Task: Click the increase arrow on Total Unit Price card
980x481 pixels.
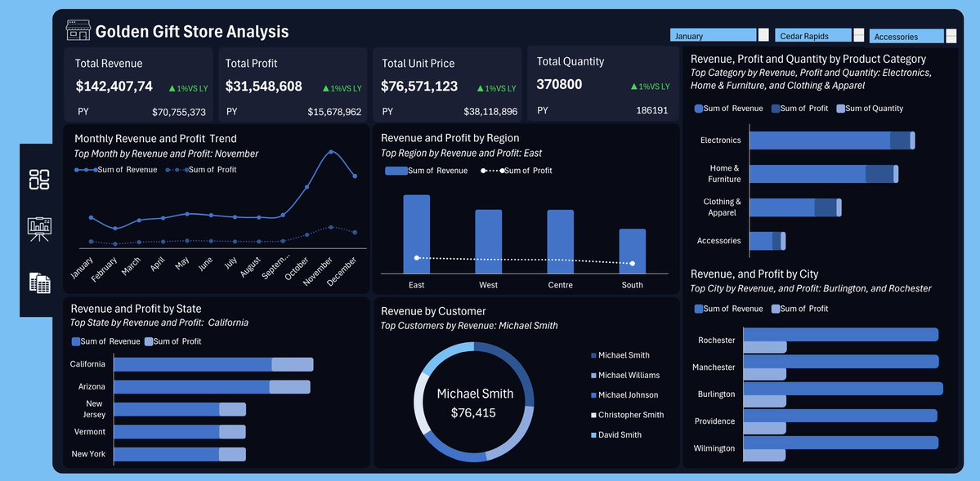Action: [480, 86]
